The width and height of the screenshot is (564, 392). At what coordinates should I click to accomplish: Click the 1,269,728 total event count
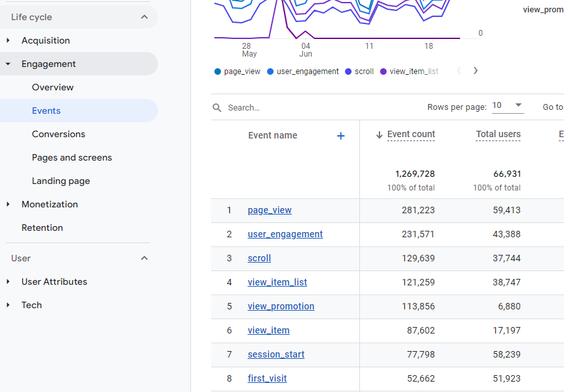(x=415, y=174)
